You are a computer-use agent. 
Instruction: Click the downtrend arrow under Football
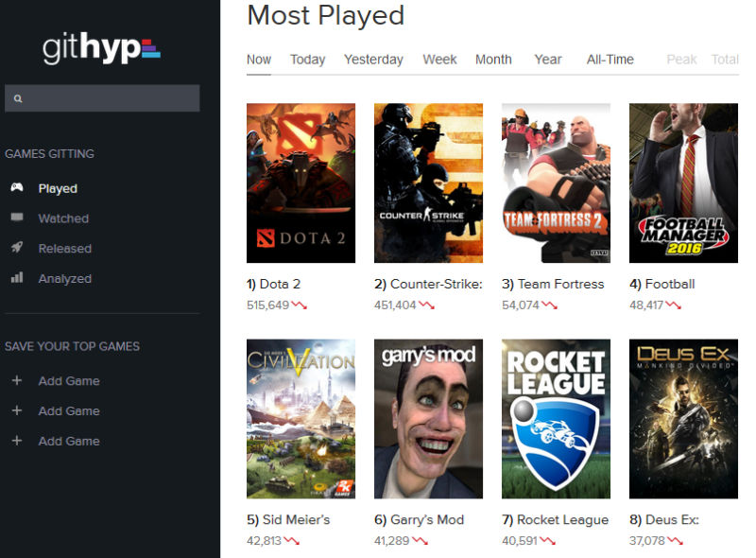click(x=673, y=305)
